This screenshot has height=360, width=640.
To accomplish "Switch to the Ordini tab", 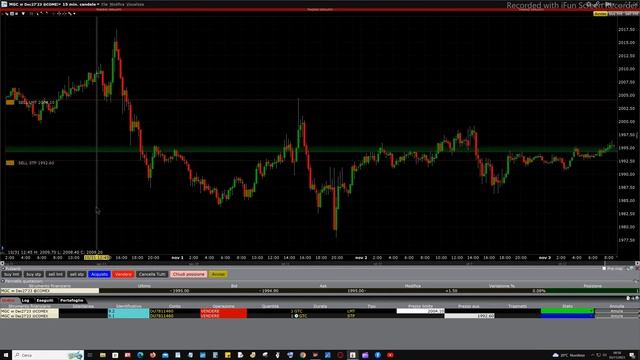I will point(9,300).
